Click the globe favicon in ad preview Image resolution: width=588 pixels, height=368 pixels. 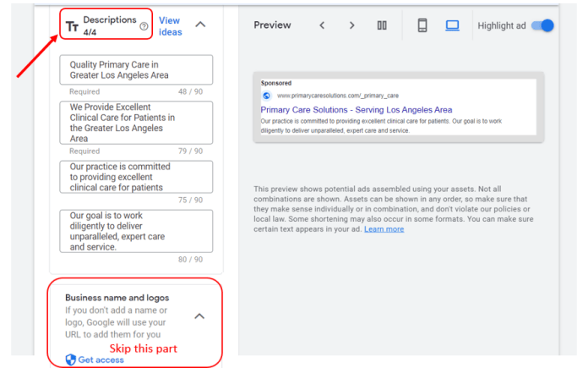[266, 96]
